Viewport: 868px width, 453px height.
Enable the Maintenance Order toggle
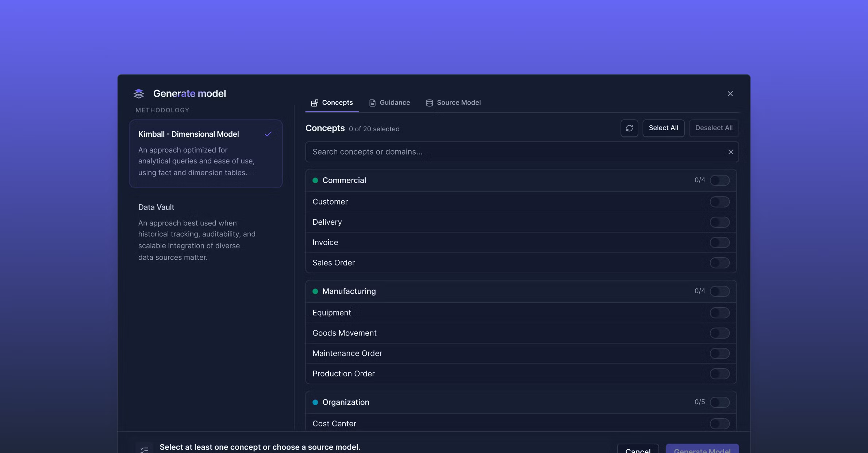pyautogui.click(x=719, y=353)
